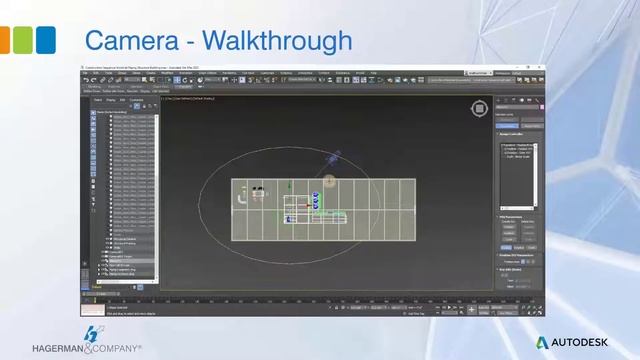Click the Maximize Viewport toggle icon

click(540, 313)
